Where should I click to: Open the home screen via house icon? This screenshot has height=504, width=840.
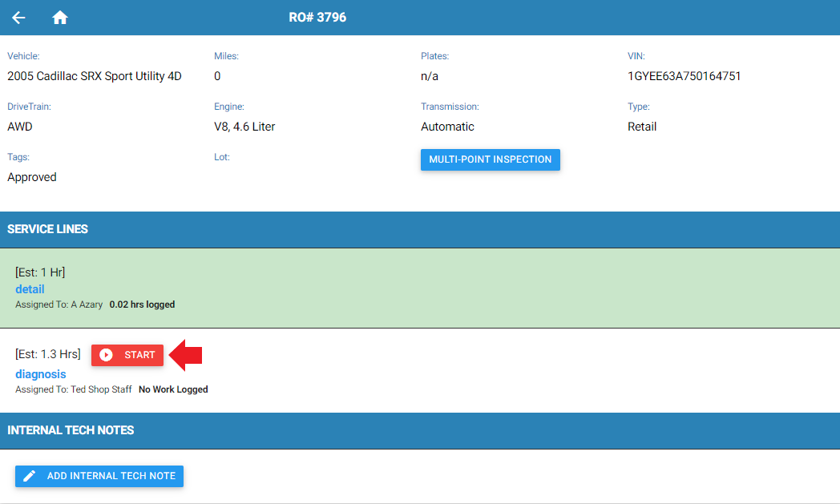click(60, 18)
